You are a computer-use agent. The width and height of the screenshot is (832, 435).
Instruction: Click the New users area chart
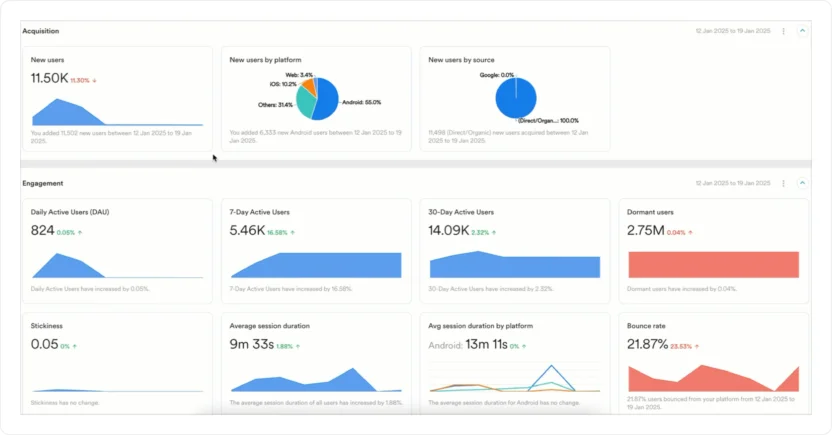pyautogui.click(x=117, y=111)
